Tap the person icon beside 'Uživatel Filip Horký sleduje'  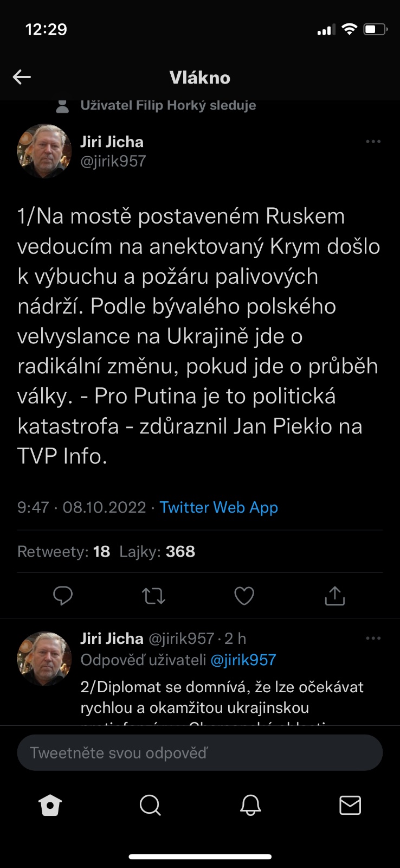(63, 106)
